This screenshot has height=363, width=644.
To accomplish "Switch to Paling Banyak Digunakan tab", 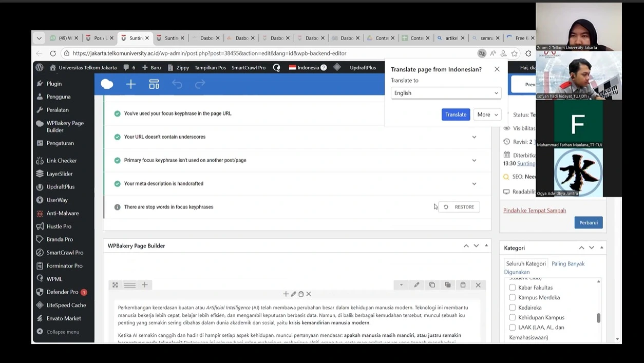I will [x=544, y=268].
